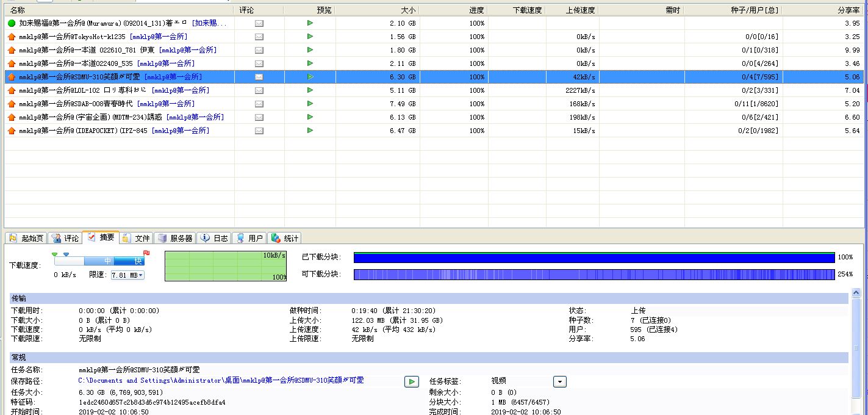
Task: Set download speed to 快 (fast)
Action: coord(138,261)
